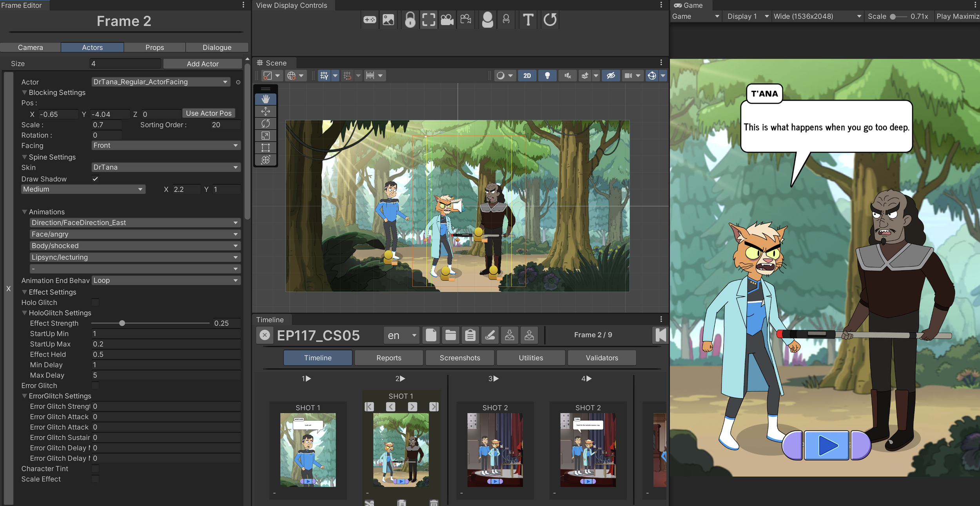This screenshot has width=980, height=506.
Task: Click the Add Actor button
Action: coord(202,64)
